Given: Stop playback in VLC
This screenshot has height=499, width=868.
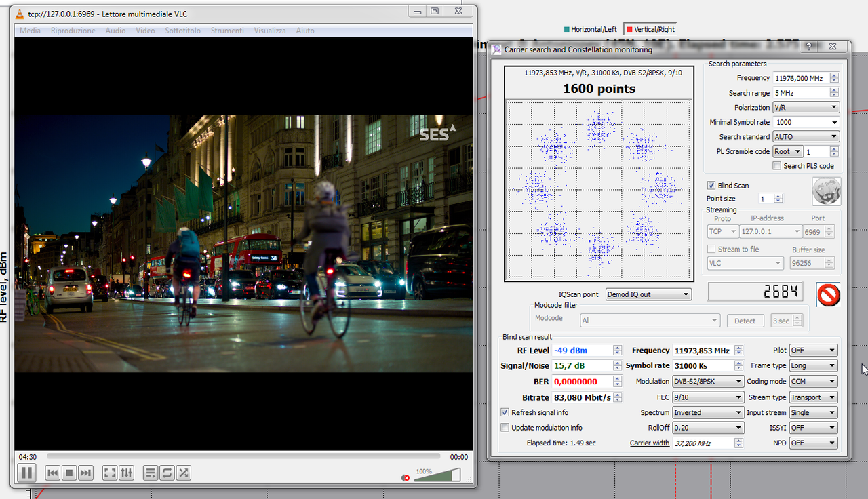Looking at the screenshot, I should (69, 473).
